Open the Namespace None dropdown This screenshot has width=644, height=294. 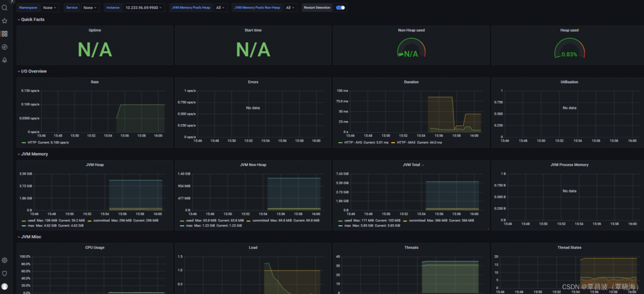coord(50,8)
